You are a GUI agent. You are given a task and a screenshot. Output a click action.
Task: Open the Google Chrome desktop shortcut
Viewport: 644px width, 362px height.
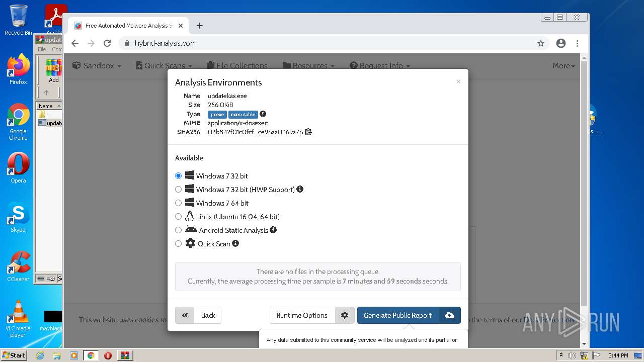pos(18,122)
